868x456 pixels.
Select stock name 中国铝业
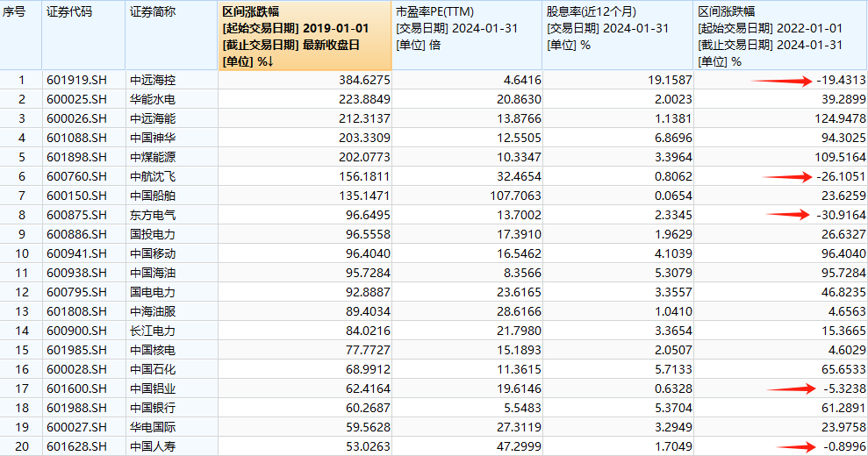(x=153, y=388)
